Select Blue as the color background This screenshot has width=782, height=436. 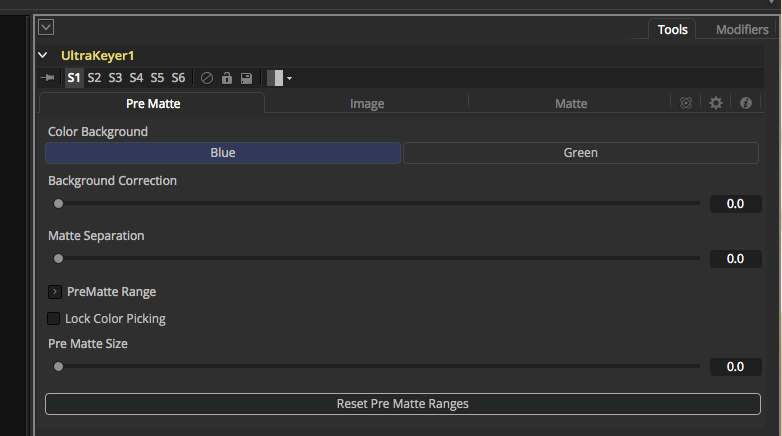tap(223, 153)
